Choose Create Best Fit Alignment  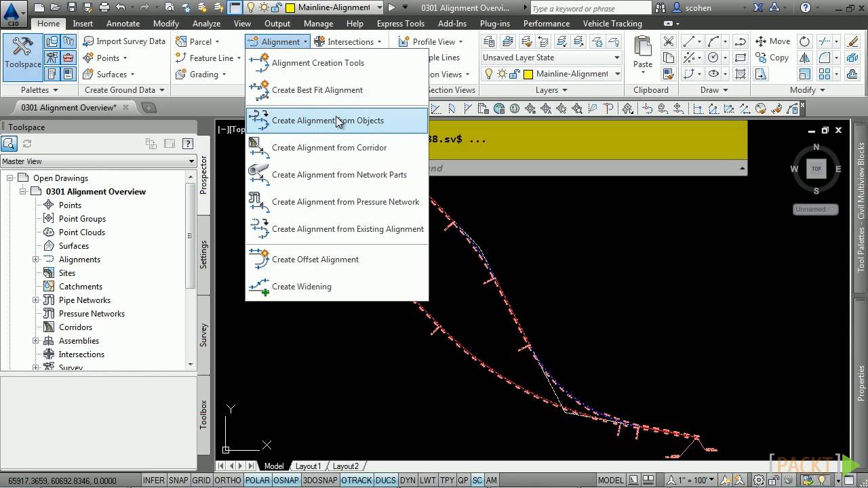click(337, 90)
